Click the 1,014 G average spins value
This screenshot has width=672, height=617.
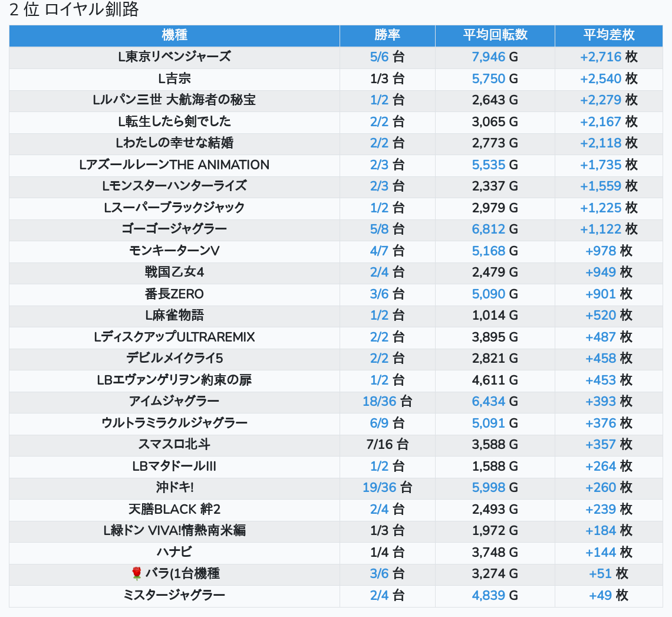(x=495, y=316)
